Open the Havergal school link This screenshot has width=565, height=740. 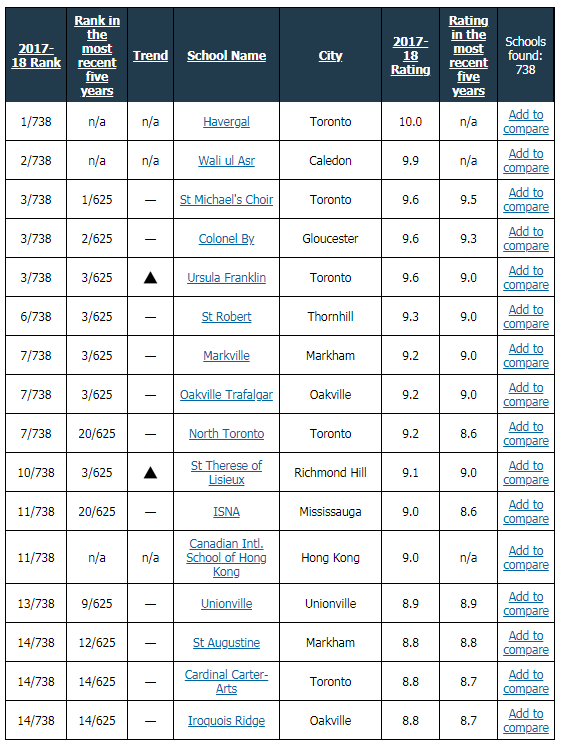click(227, 122)
